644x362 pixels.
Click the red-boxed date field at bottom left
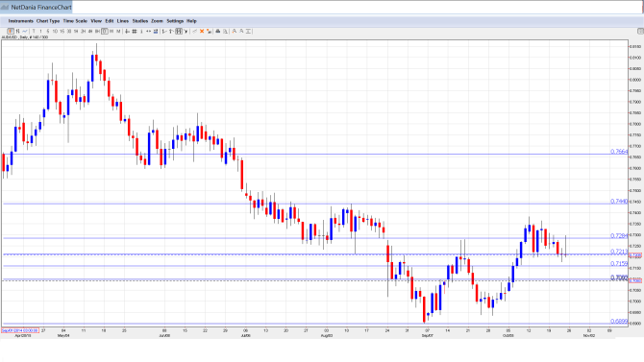click(x=20, y=330)
